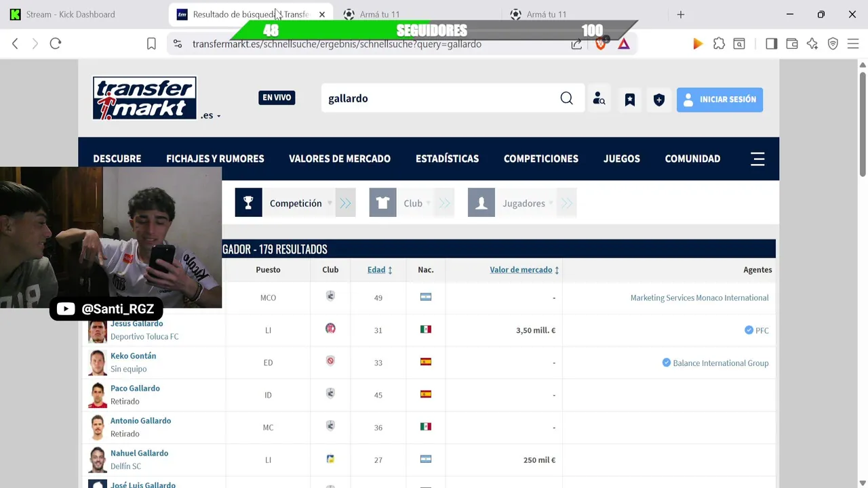Open the DESCUBRE menu

coord(117,159)
